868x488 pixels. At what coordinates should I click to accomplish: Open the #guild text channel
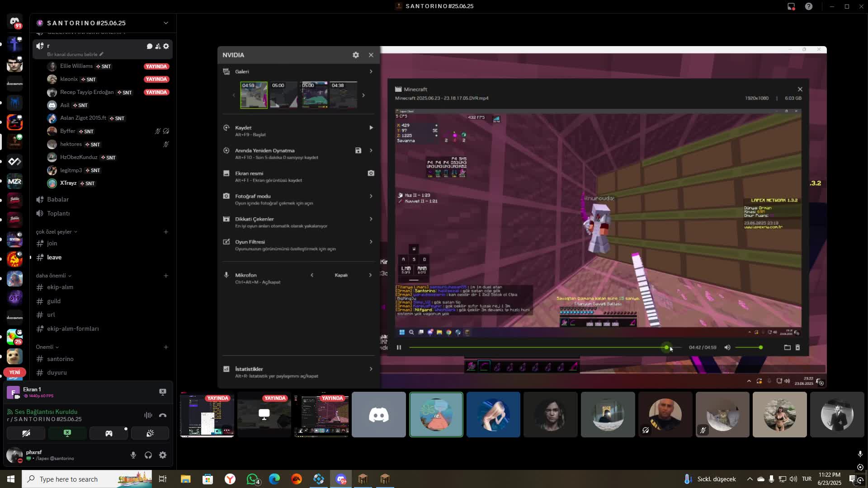(53, 301)
